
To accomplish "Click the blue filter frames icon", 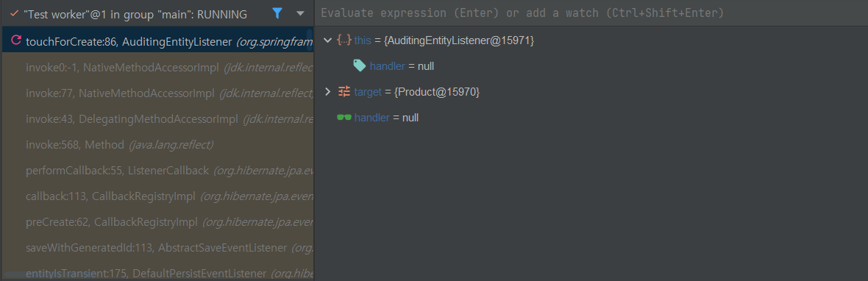I will pyautogui.click(x=278, y=13).
